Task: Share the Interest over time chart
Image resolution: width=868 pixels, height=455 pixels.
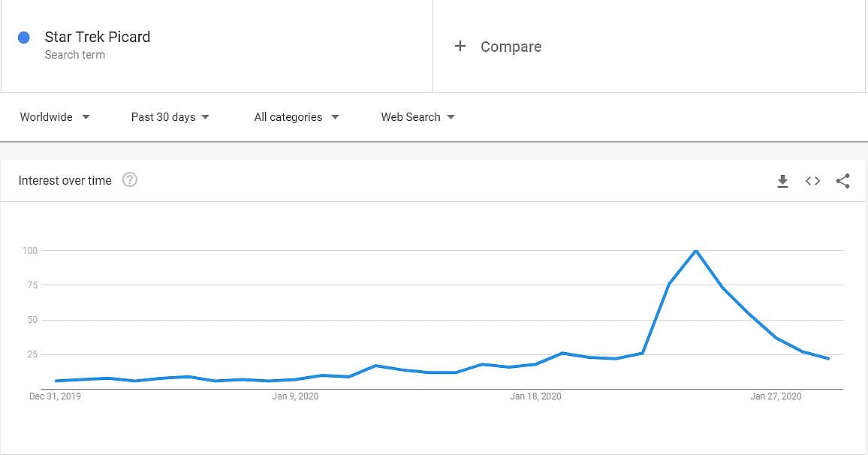Action: 842,181
